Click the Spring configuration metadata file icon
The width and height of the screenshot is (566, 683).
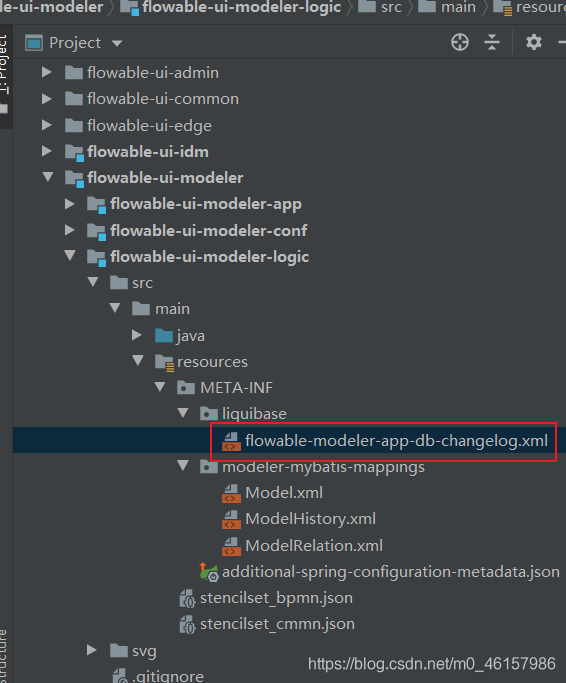[x=209, y=572]
